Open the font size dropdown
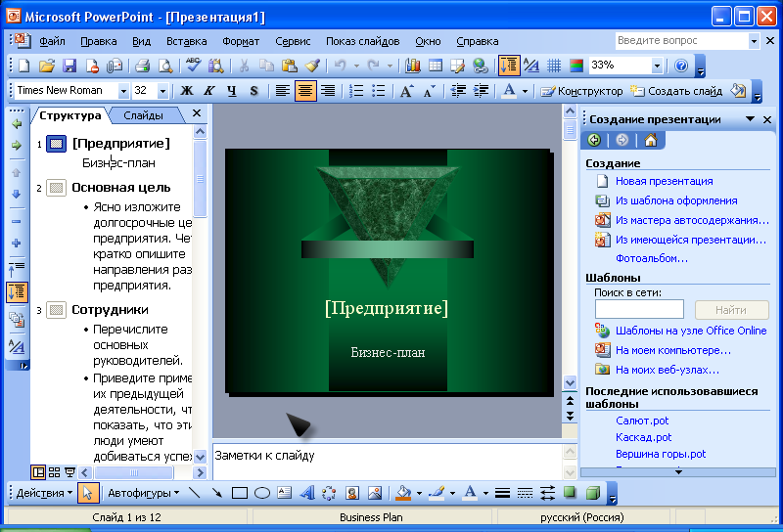The height and width of the screenshot is (532, 783). coord(162,91)
